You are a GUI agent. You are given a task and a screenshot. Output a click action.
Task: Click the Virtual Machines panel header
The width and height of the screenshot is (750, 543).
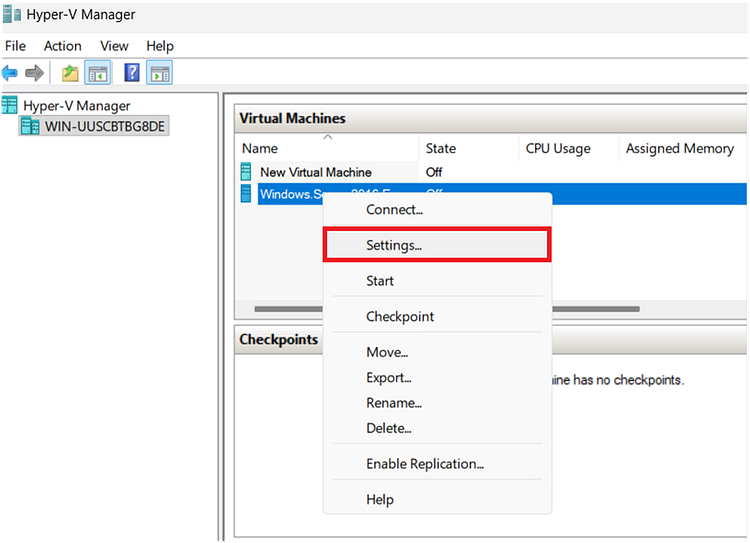tap(491, 118)
